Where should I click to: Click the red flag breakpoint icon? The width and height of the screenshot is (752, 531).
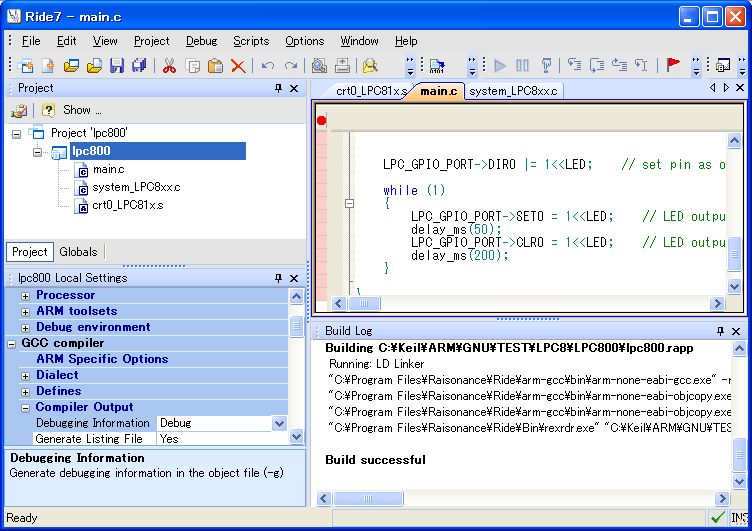pos(673,64)
